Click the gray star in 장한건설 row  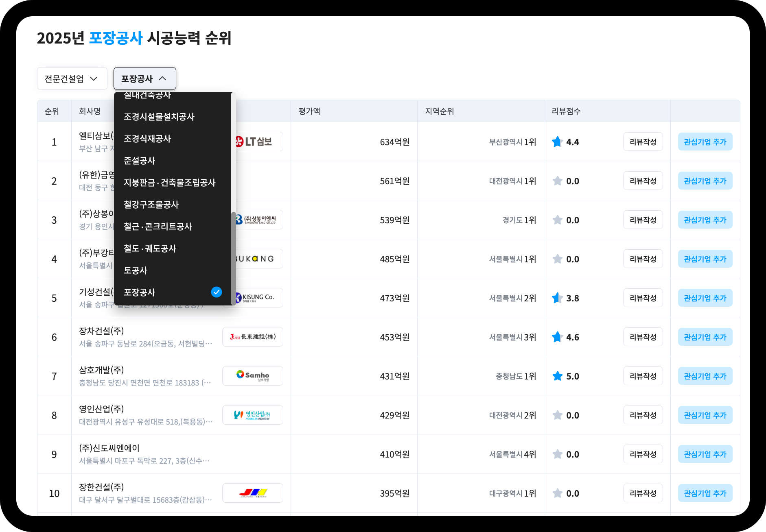557,493
